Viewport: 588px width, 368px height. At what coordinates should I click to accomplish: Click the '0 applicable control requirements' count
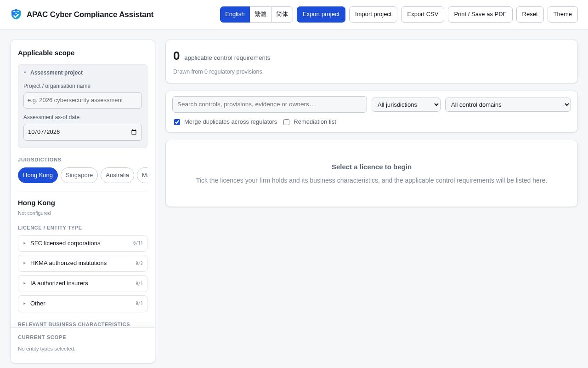coord(221,56)
